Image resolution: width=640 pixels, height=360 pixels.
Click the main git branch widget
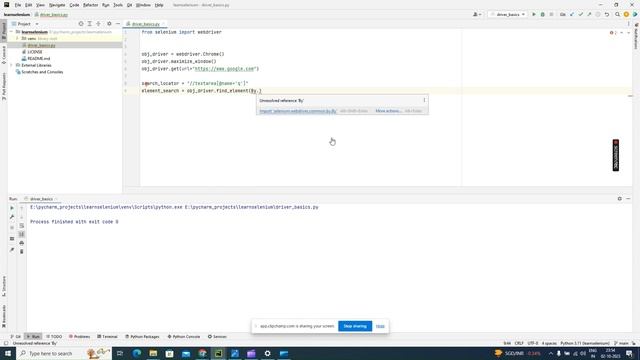tap(622, 344)
